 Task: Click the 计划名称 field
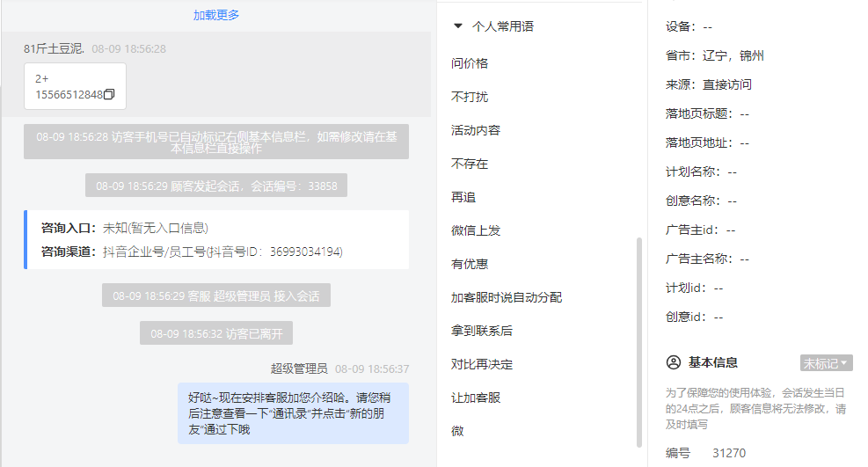pos(701,171)
